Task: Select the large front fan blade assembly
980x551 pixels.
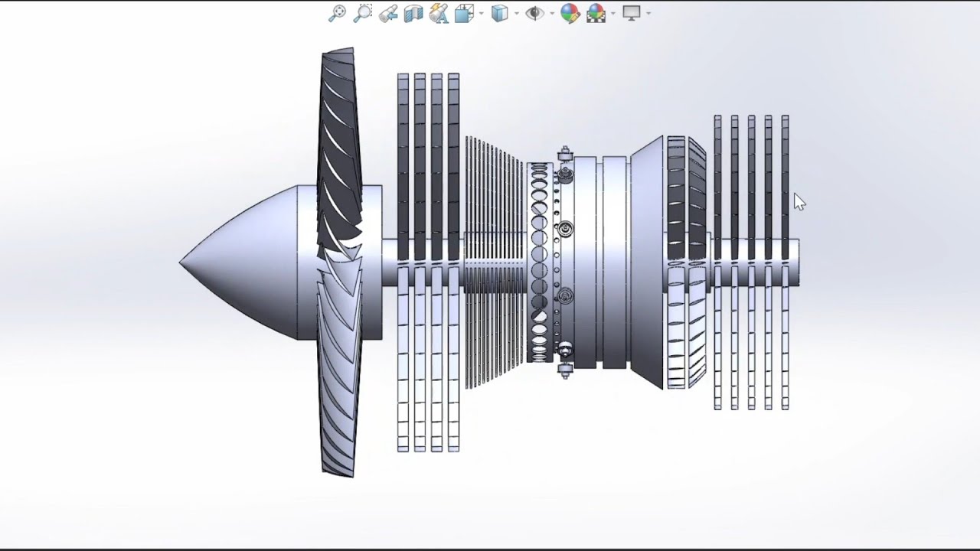Action: (338, 262)
